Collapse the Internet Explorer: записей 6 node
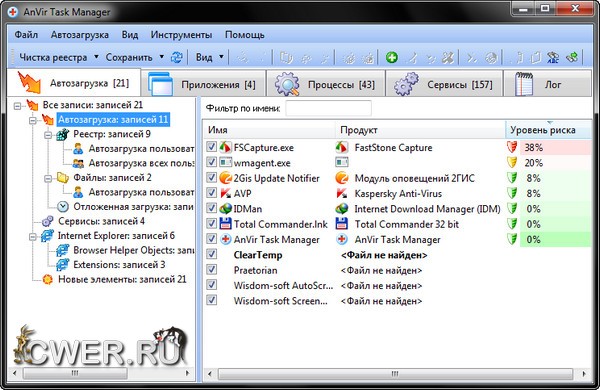 coord(33,236)
